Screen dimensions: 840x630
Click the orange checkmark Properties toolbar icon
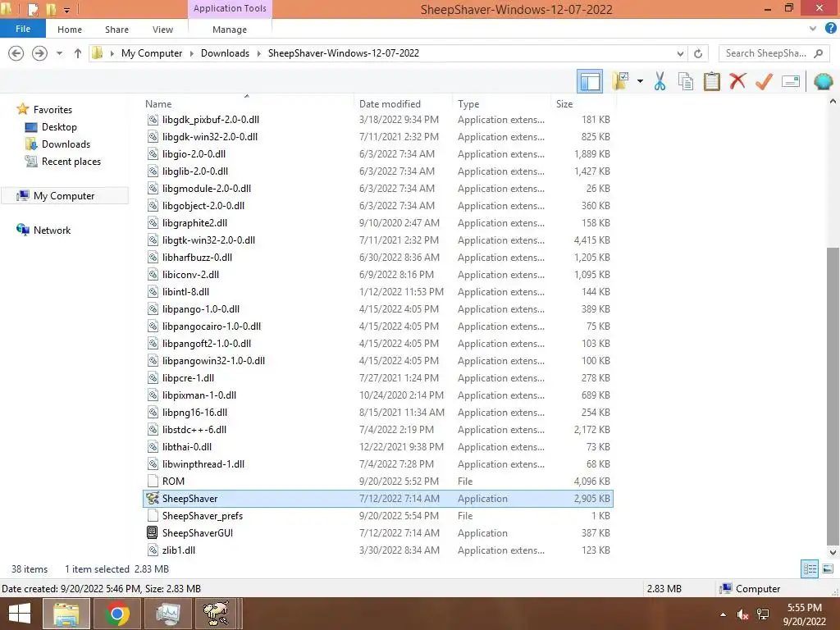(764, 81)
